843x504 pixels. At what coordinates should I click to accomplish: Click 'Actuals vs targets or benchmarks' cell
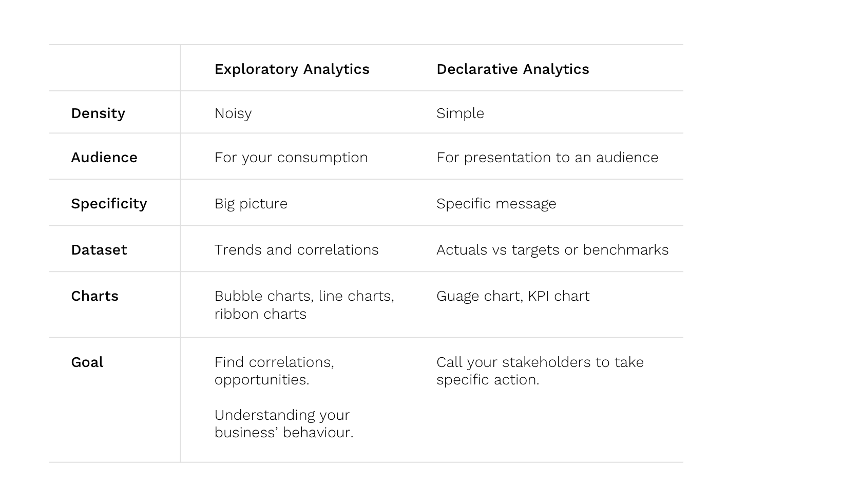click(552, 250)
